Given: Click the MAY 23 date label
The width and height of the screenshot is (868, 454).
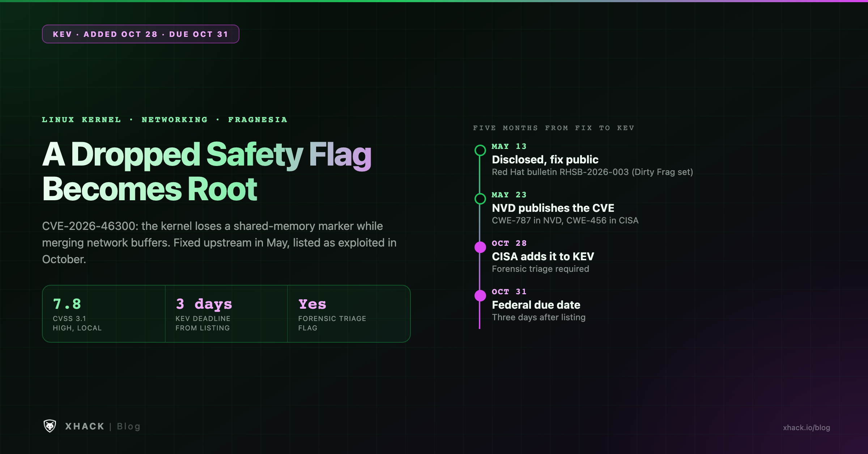Looking at the screenshot, I should pos(509,195).
